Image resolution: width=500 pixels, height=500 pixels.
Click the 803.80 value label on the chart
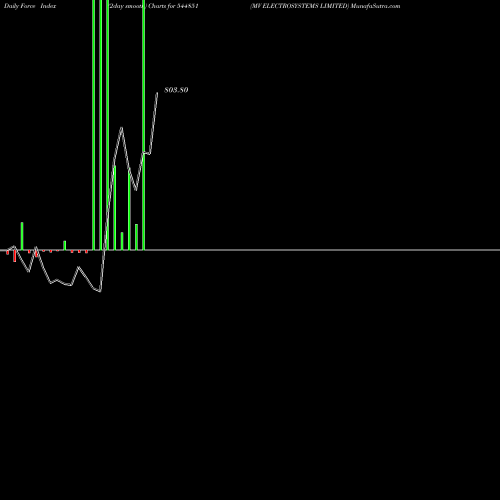coord(176,90)
